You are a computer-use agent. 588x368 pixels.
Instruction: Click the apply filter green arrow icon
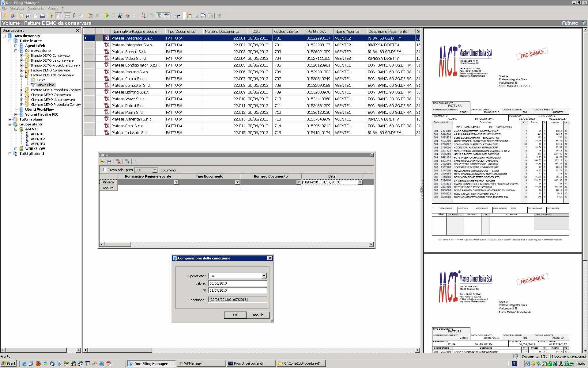click(127, 162)
